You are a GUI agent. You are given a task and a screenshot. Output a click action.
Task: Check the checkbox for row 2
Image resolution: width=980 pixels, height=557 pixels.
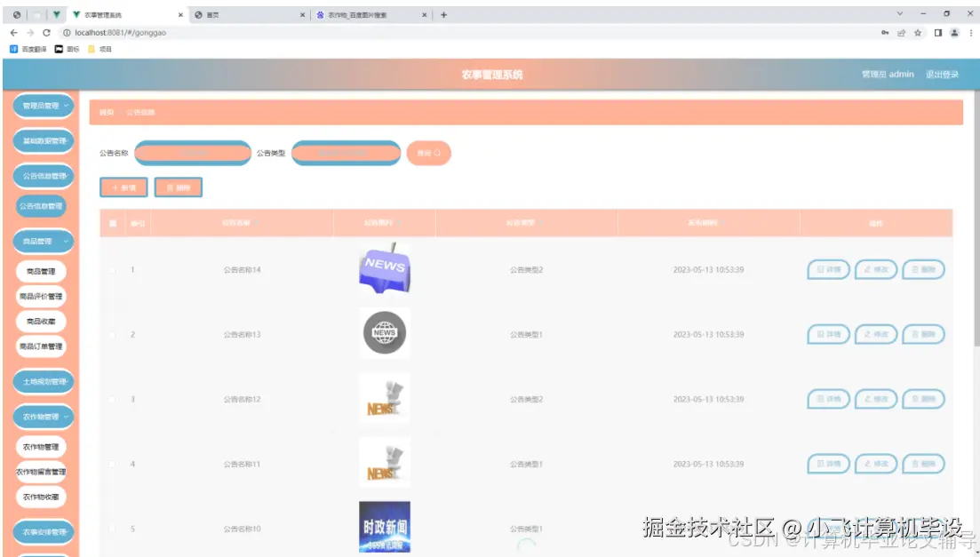click(113, 334)
